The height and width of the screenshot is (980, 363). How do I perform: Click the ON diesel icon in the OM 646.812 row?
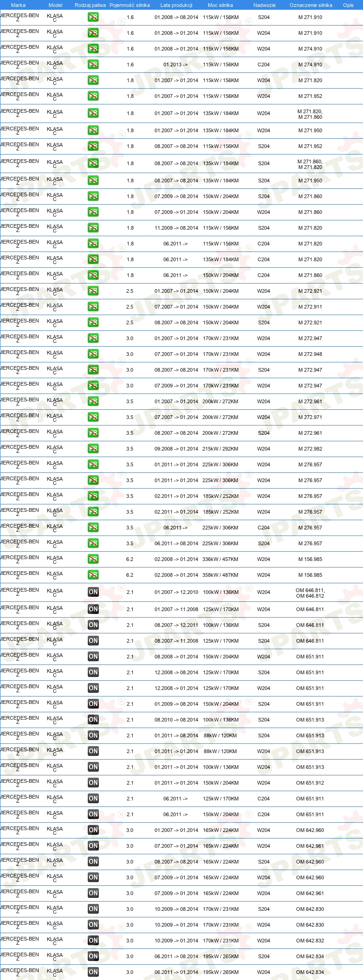[93, 592]
